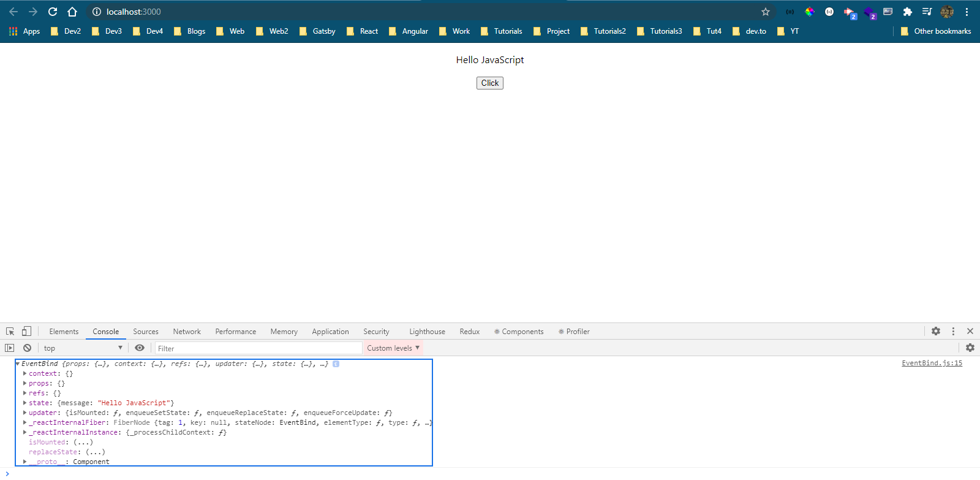Viewport: 980px width, 480px height.
Task: Switch to the Network tab
Action: coord(187,332)
